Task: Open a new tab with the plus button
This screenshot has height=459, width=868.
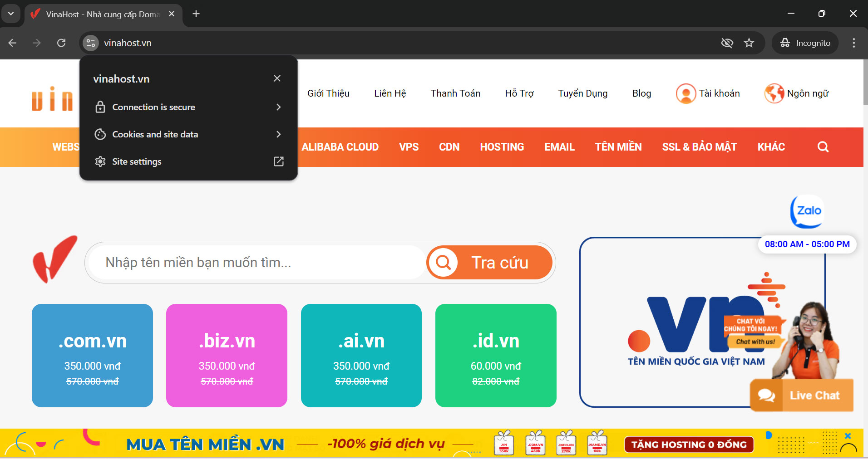Action: click(x=196, y=14)
